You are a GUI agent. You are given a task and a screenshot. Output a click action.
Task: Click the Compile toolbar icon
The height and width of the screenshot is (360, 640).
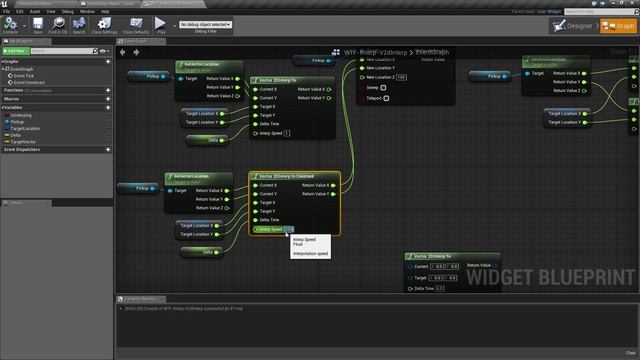[x=10, y=25]
